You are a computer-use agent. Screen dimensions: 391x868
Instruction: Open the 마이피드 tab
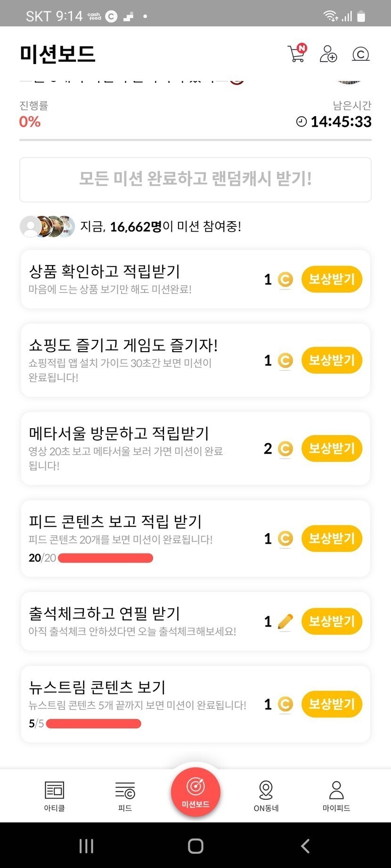pos(336,796)
